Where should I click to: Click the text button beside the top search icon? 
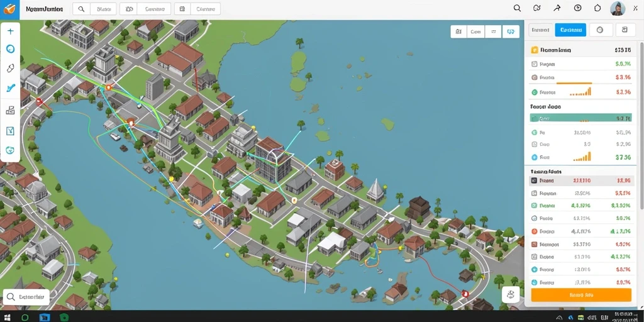point(103,9)
